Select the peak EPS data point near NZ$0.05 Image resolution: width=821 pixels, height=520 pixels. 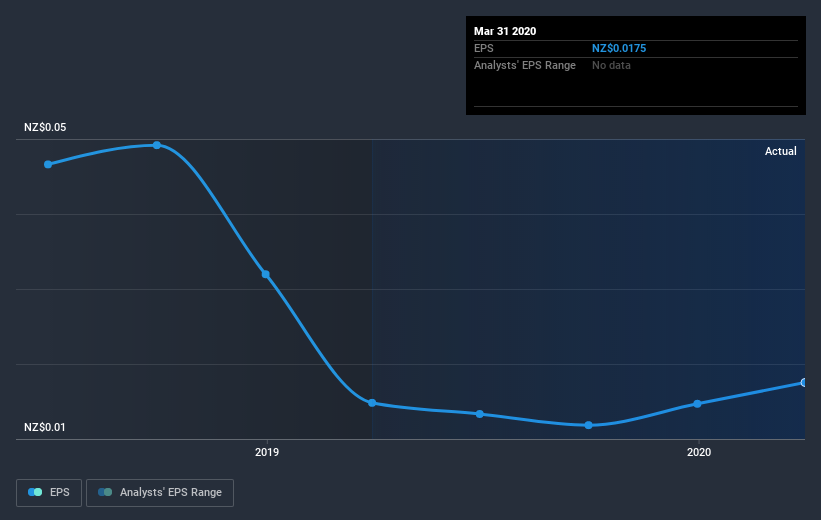[x=157, y=145]
